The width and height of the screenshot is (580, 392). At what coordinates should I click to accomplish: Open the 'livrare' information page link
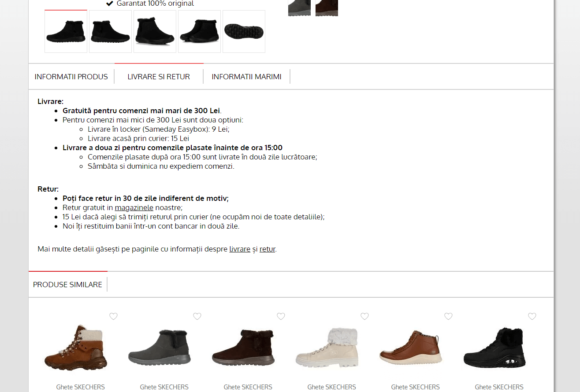[x=240, y=249]
